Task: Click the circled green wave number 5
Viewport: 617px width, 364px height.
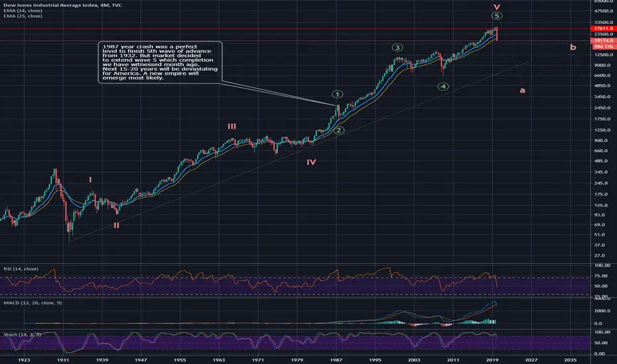Action: click(x=497, y=16)
